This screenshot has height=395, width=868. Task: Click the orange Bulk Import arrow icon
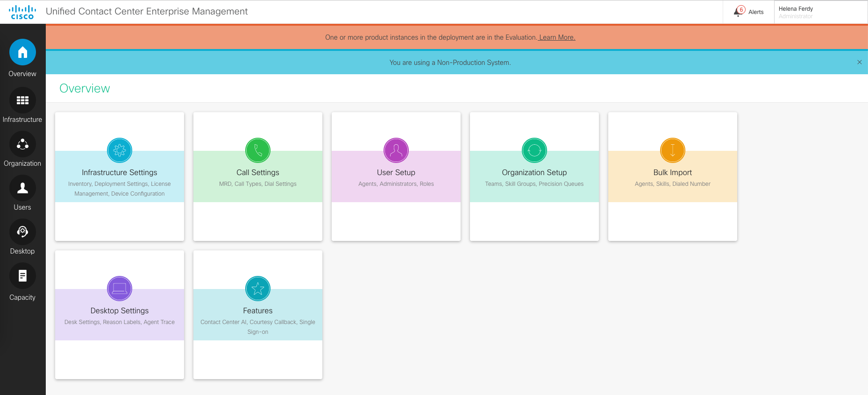point(673,150)
